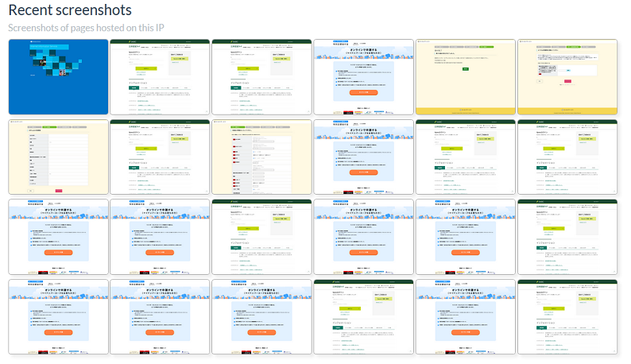Open green-header thumbnail between the two yellow forms
Screen dimensions: 631x364
click(161, 157)
